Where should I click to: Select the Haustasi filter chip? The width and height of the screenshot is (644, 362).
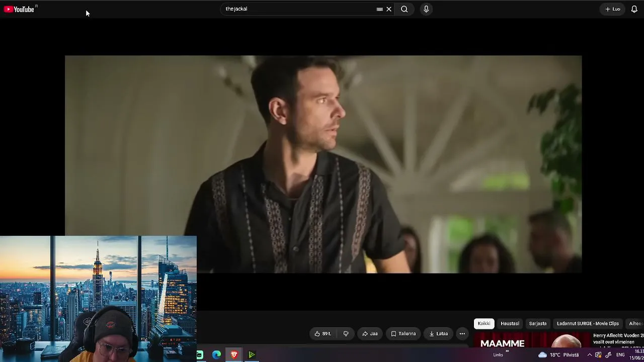[510, 323]
